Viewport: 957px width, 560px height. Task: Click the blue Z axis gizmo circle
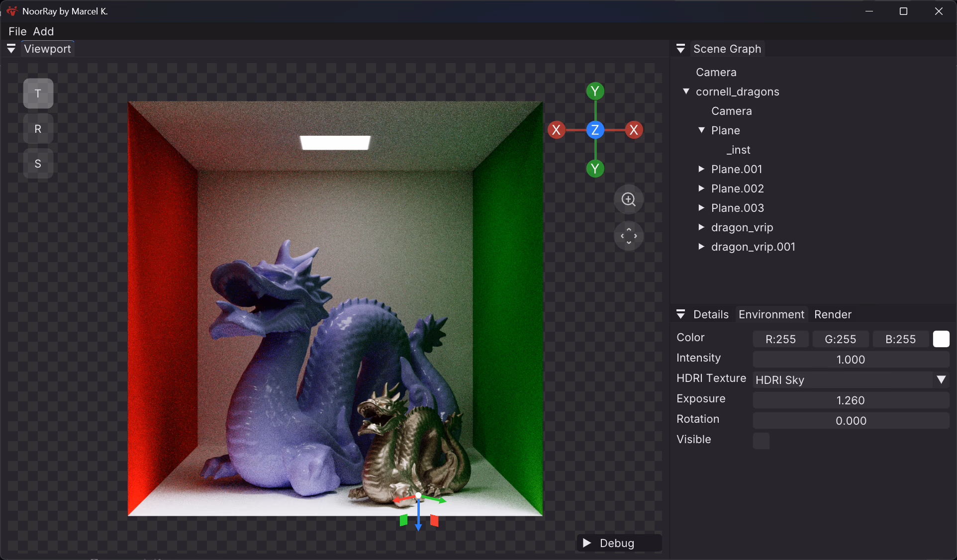pyautogui.click(x=595, y=130)
